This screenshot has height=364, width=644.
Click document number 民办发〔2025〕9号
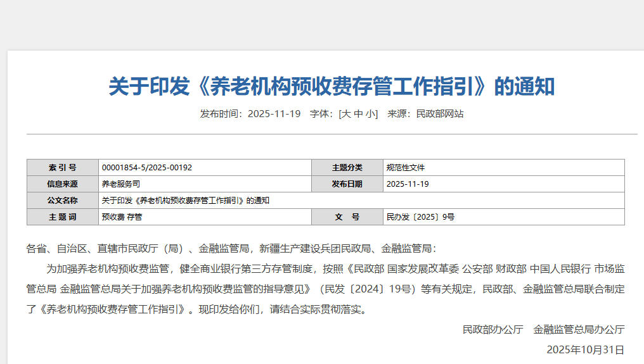[420, 217]
